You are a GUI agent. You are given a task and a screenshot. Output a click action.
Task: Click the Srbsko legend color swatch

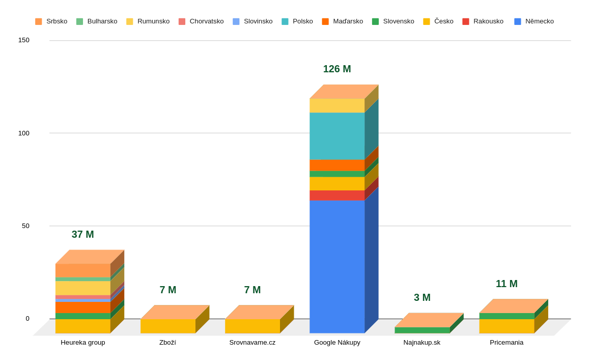[x=39, y=21]
